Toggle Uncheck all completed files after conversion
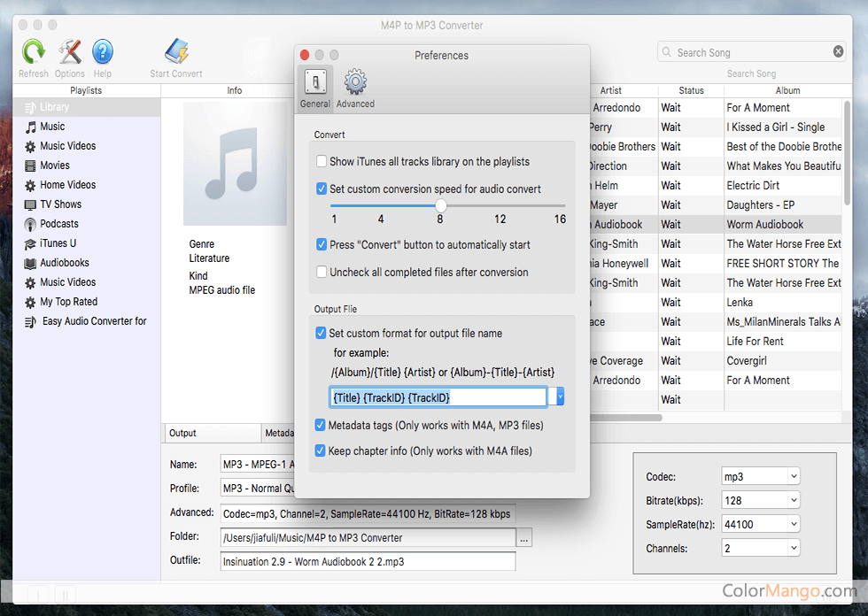The width and height of the screenshot is (868, 616). click(322, 273)
